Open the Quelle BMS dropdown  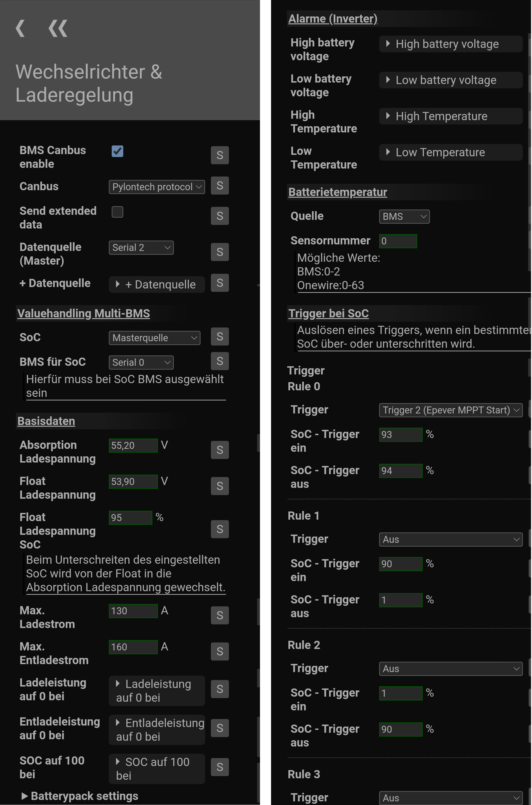click(404, 216)
